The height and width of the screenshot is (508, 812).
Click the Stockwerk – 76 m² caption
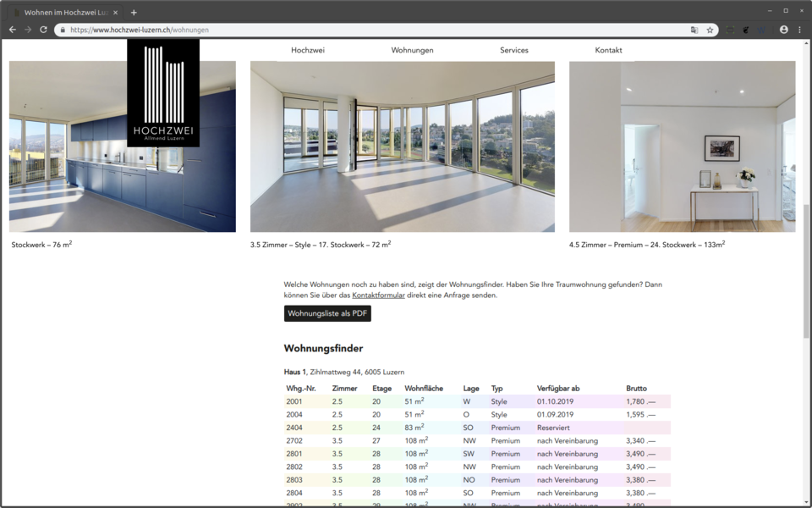41,244
